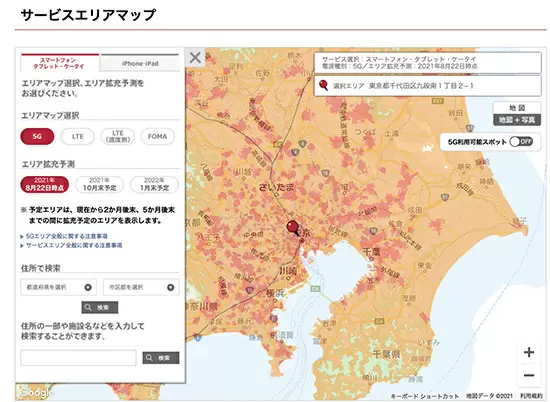Open the 都道府県を選択 dropdown
Screen dimensions: 550x402
coord(59,287)
